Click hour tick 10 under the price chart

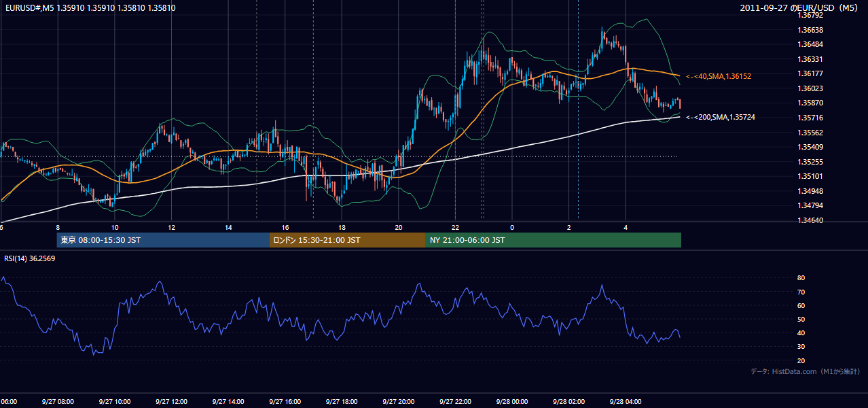(115, 227)
